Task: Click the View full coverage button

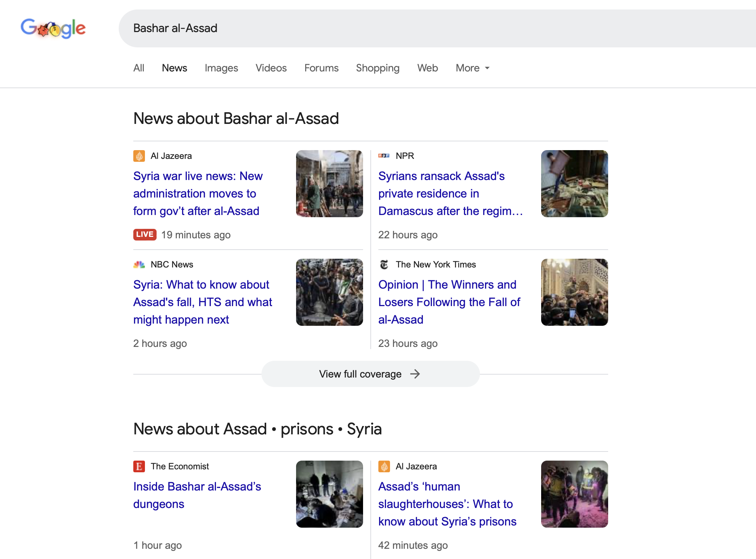Action: tap(370, 374)
